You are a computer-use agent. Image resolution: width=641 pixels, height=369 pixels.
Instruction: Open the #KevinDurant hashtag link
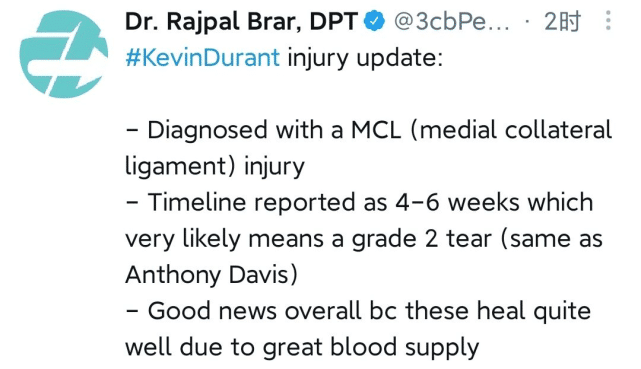pos(202,57)
